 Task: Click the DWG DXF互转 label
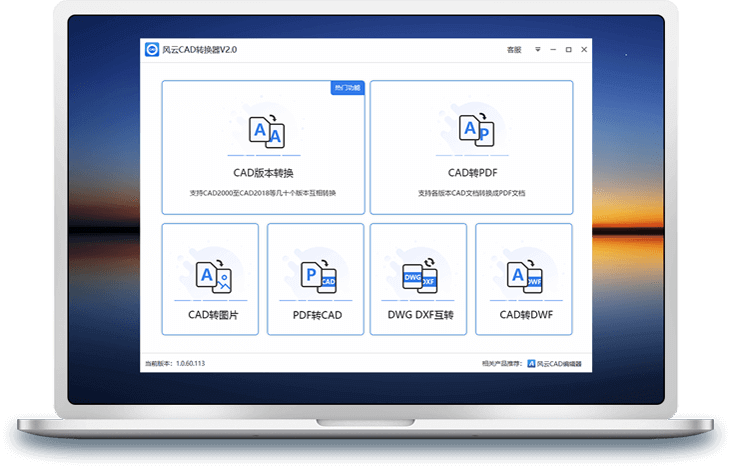click(421, 315)
